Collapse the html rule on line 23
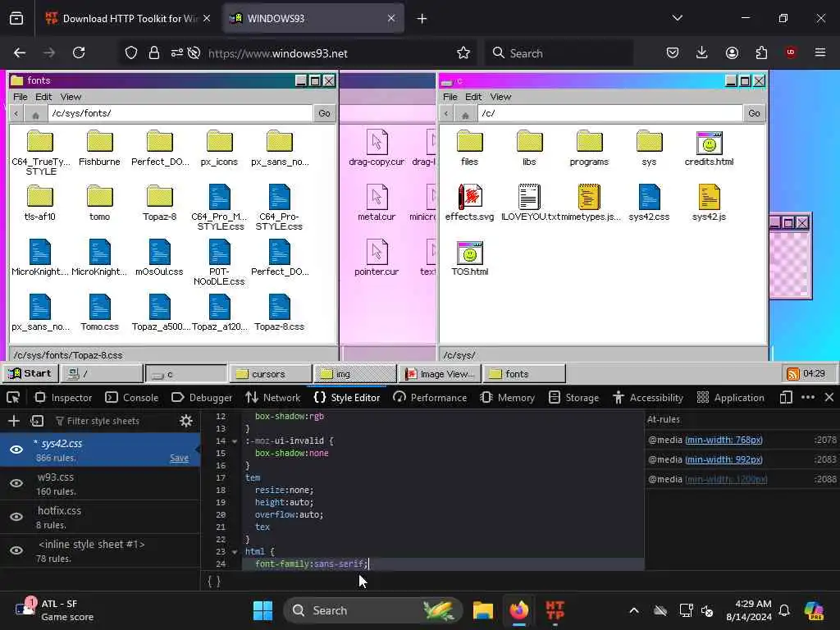 coord(235,552)
